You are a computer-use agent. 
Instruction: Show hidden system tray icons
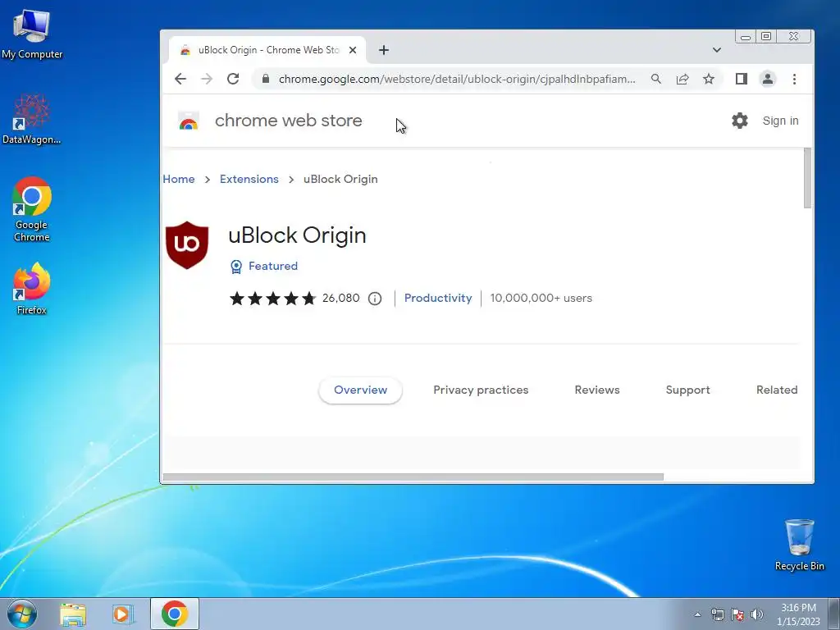pos(697,614)
